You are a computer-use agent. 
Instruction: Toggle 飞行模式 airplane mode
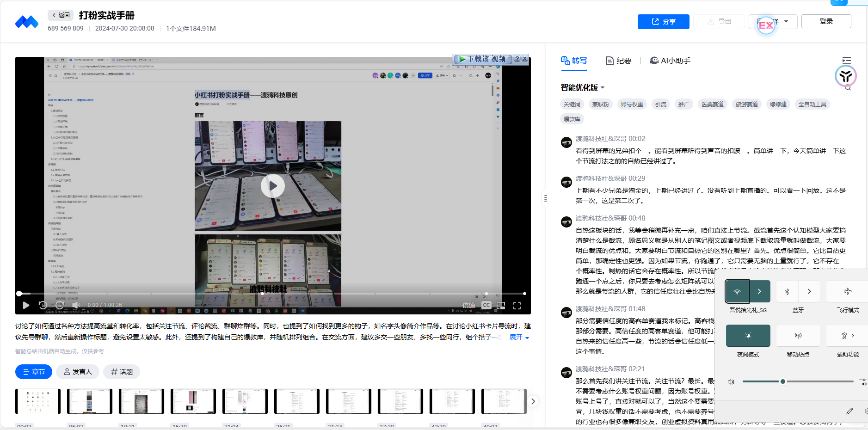(x=847, y=291)
